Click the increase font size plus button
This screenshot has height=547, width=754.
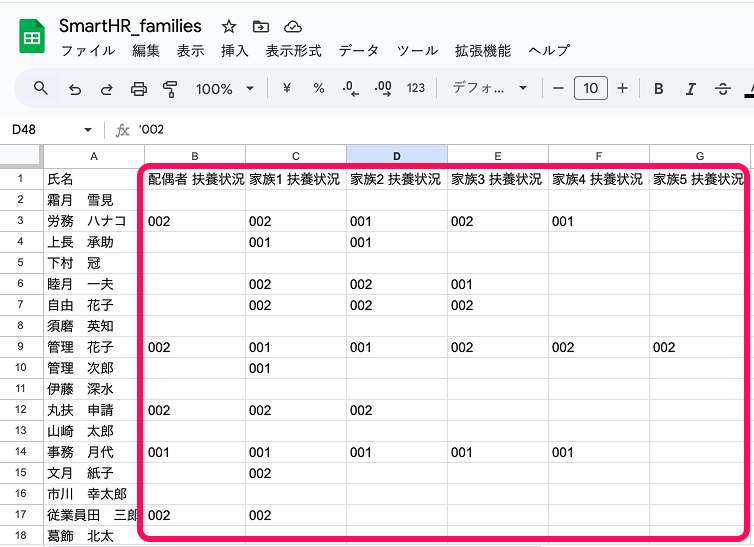point(623,89)
